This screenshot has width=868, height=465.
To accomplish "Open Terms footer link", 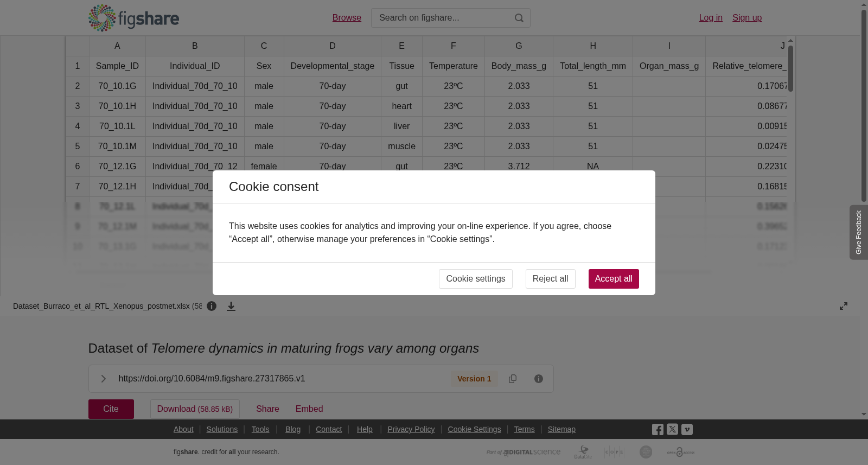I will pos(524,429).
